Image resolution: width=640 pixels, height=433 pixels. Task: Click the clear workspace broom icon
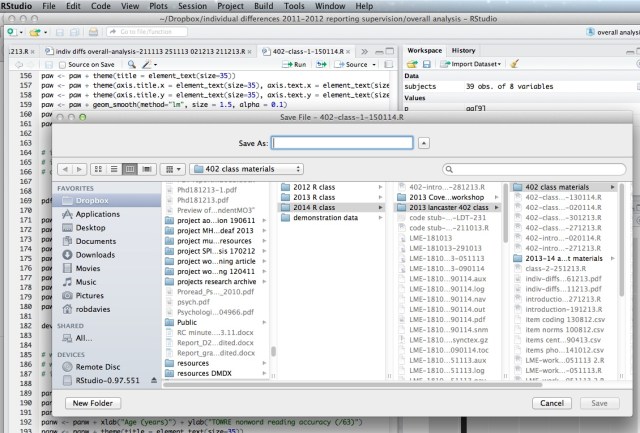point(515,64)
